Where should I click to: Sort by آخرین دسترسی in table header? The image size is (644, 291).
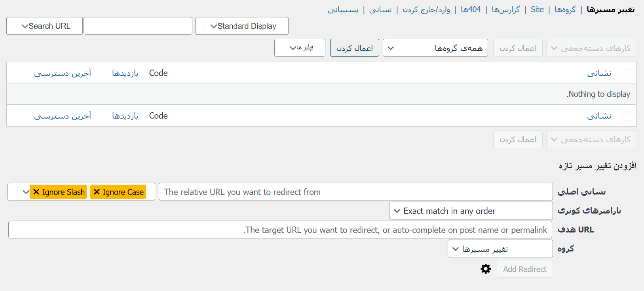pos(63,73)
